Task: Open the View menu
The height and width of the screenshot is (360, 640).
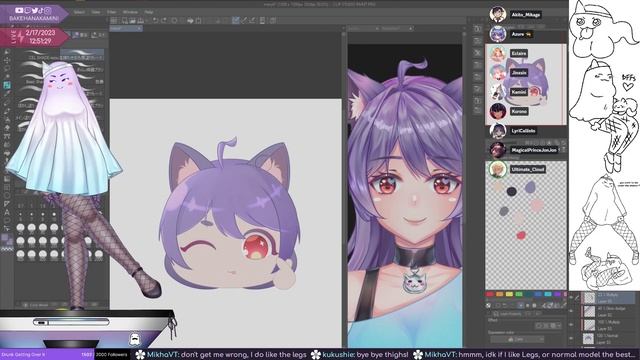Action: [96, 12]
